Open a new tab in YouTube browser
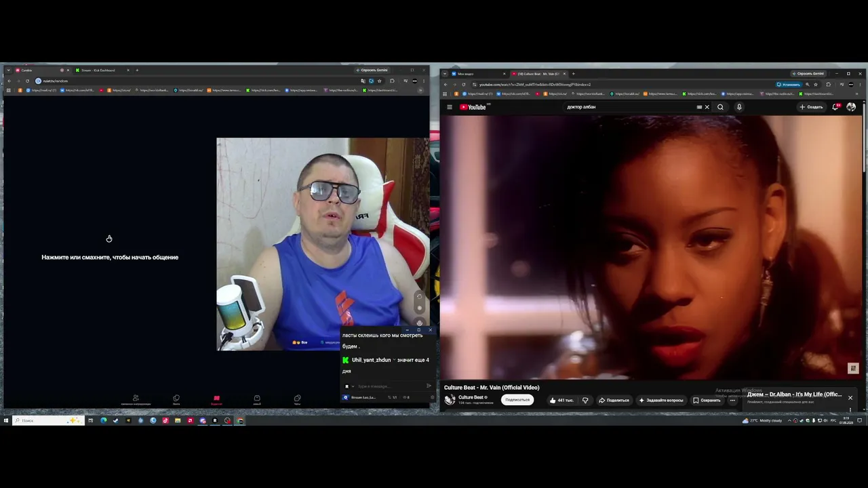The height and width of the screenshot is (488, 868). pos(573,74)
